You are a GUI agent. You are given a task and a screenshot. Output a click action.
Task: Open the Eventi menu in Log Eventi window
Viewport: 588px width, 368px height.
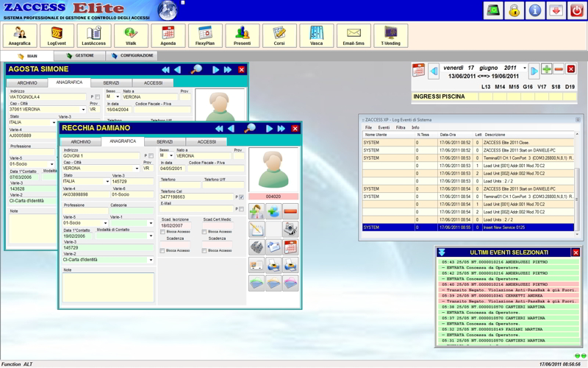[x=384, y=127]
